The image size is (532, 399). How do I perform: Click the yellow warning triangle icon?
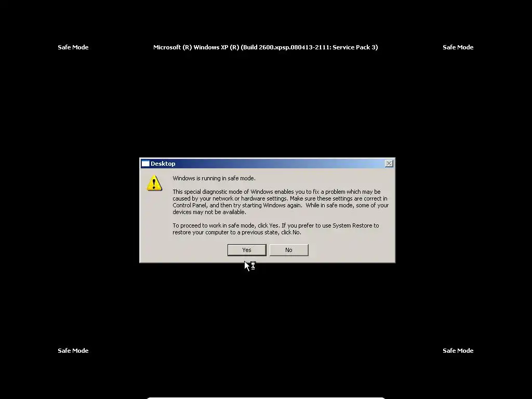(x=154, y=183)
